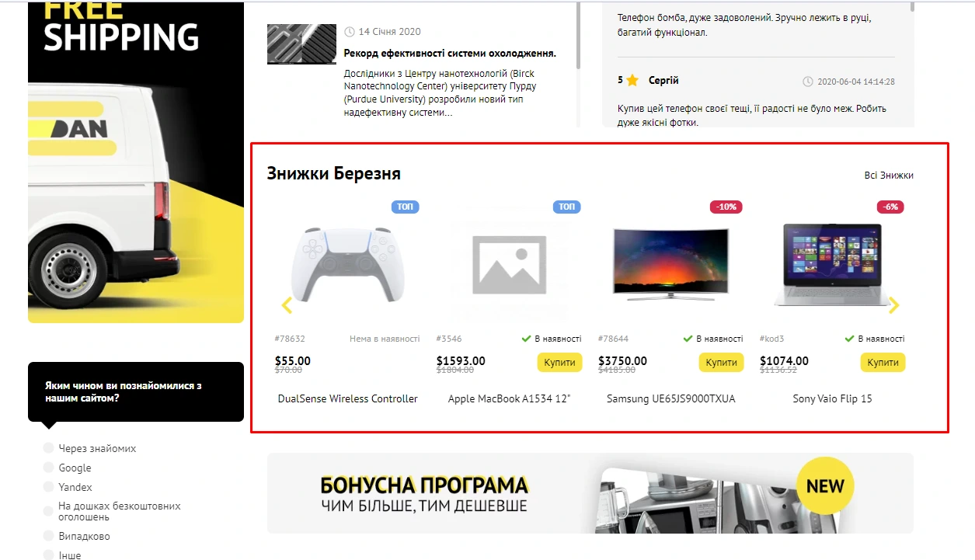Click the left yellow carousel arrow

[x=287, y=305]
